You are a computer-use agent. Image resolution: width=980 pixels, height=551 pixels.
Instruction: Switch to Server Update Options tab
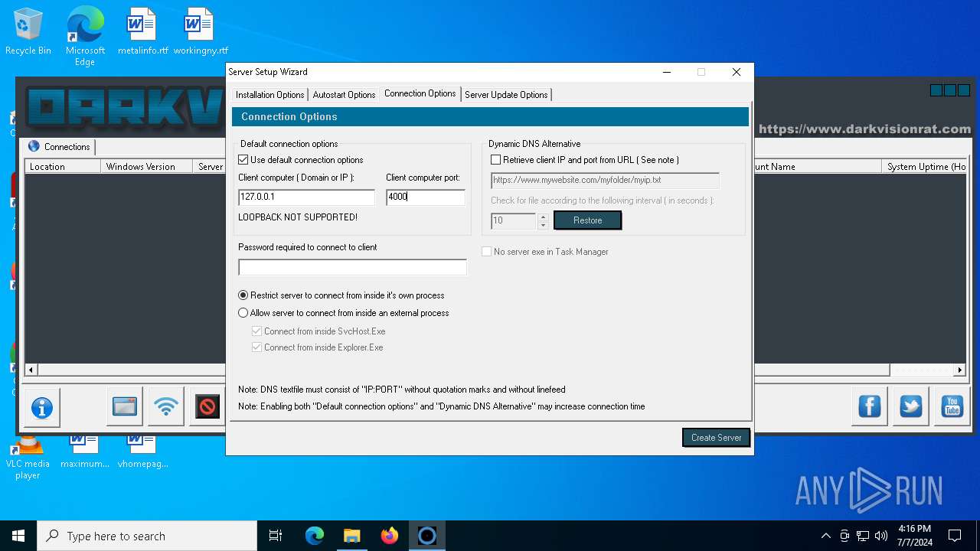coord(506,95)
